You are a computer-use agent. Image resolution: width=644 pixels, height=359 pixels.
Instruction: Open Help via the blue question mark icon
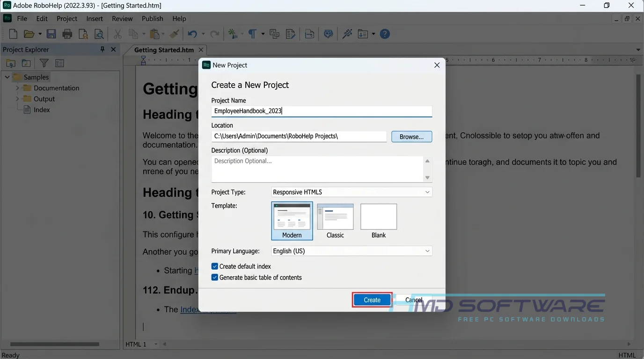point(385,34)
